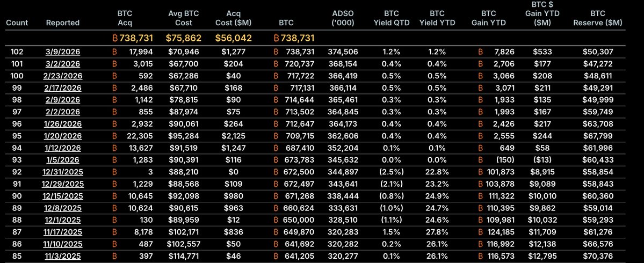
Task: Click the Bitcoin icon beside 7,826 gain YTD
Action: point(481,51)
